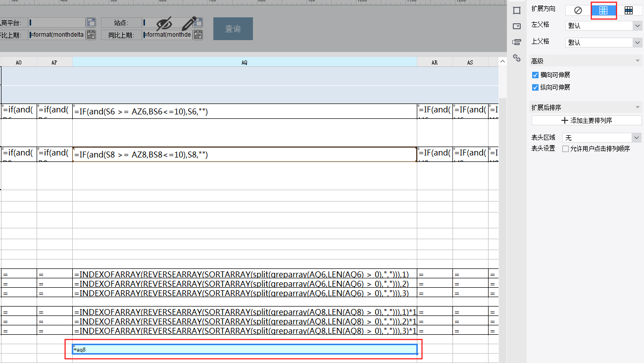Click the 同比上期 date formula field

click(167, 35)
